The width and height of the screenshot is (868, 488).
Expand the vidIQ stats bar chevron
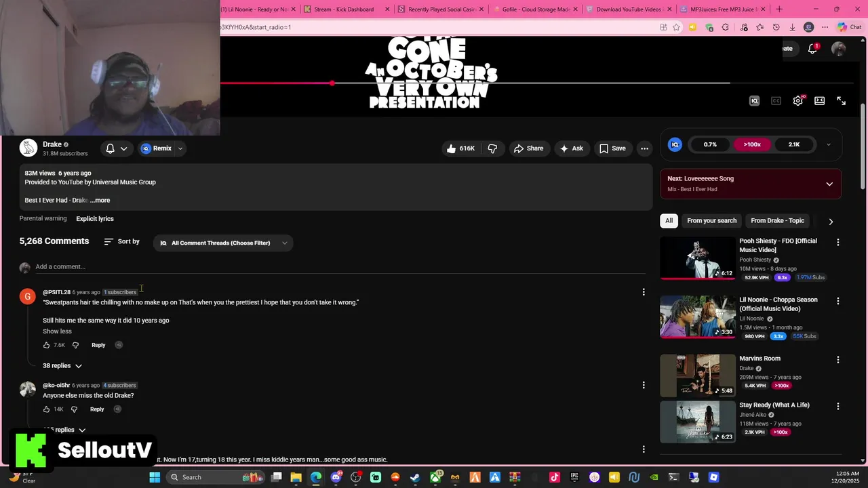[828, 144]
